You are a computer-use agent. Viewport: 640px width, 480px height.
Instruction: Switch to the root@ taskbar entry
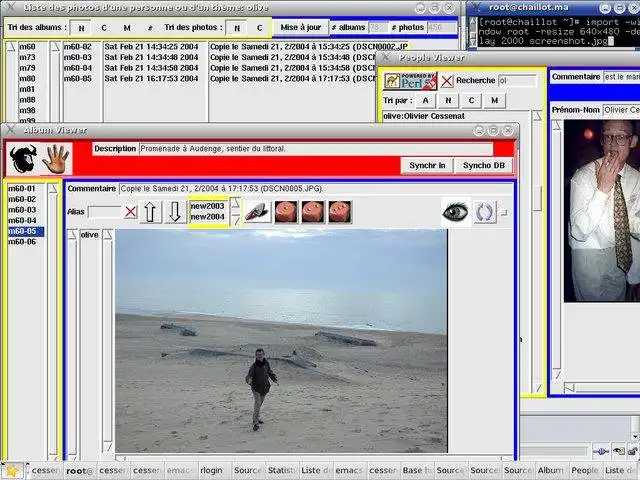coord(80,471)
